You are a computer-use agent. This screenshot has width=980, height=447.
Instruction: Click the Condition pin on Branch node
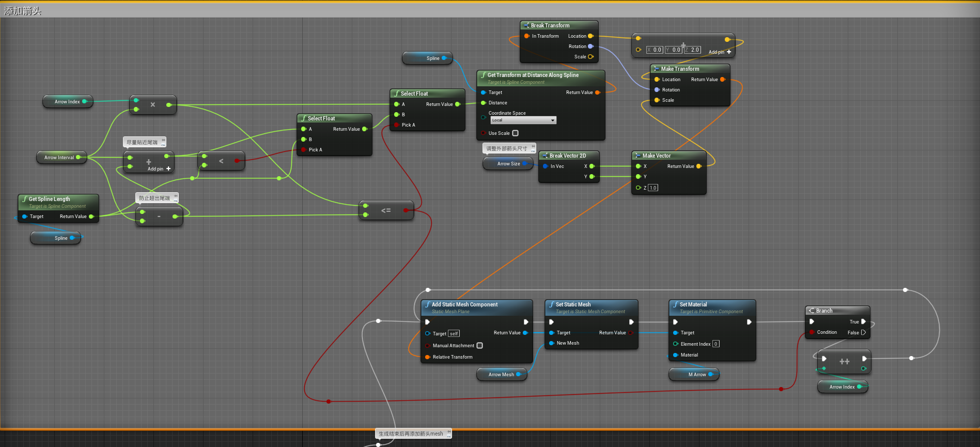coord(812,332)
